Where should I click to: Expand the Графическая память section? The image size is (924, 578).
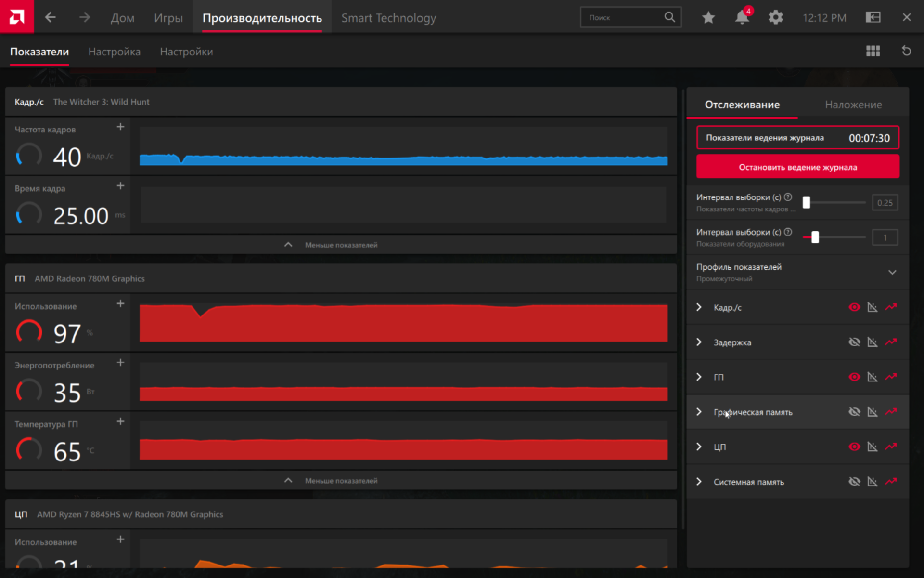pos(699,412)
